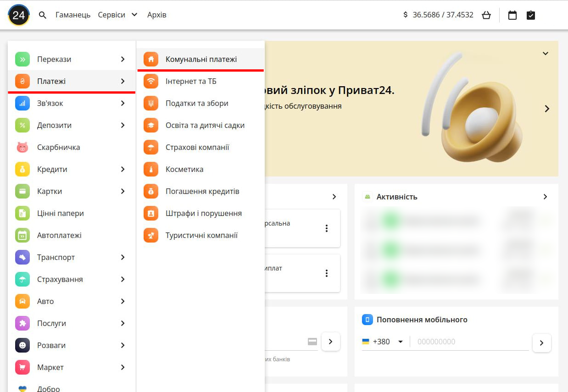Click the mobile phone number input field
568x392 pixels.
point(470,342)
